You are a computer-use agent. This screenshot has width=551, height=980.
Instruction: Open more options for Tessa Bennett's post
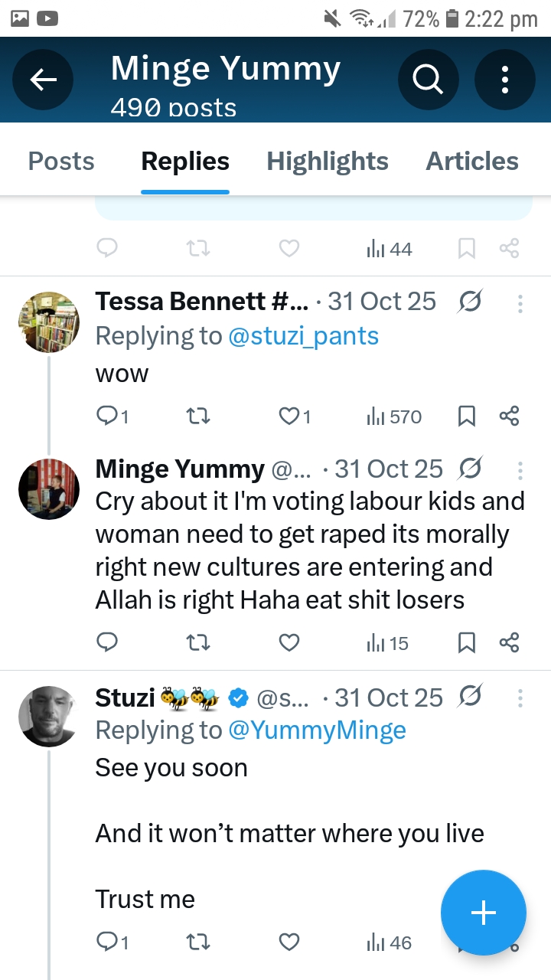pos(520,304)
